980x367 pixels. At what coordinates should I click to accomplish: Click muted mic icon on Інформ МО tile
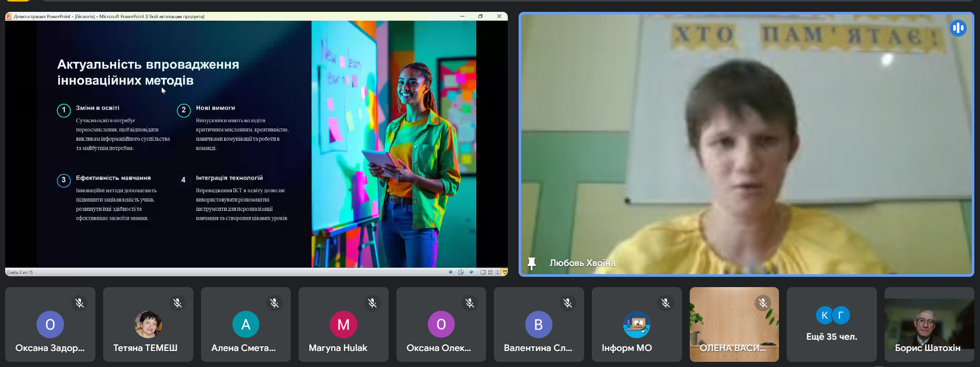coord(666,303)
